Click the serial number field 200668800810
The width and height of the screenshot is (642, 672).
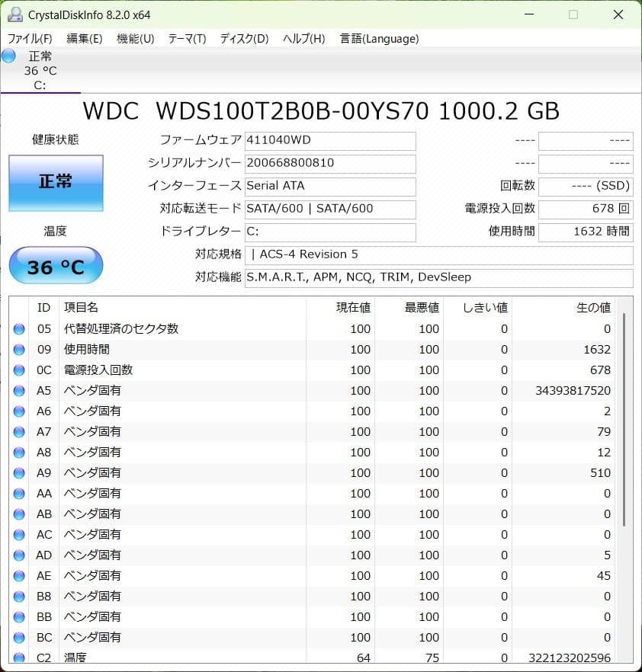330,164
